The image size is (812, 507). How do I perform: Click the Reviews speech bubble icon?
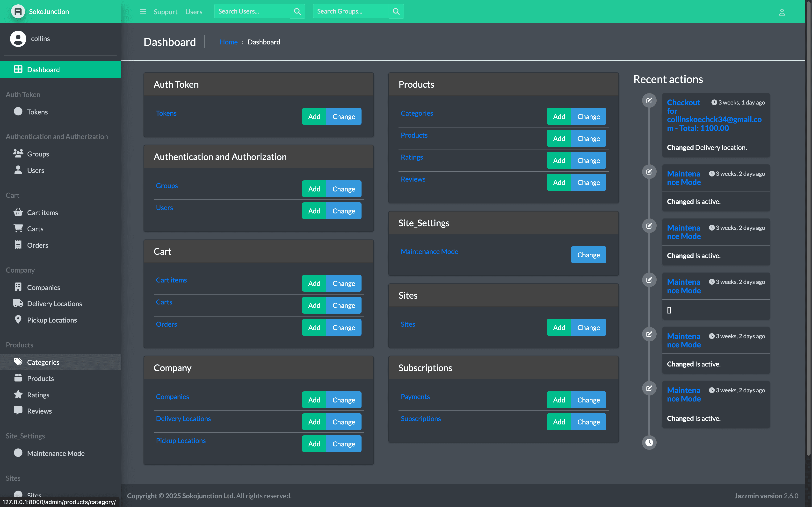[18, 410]
